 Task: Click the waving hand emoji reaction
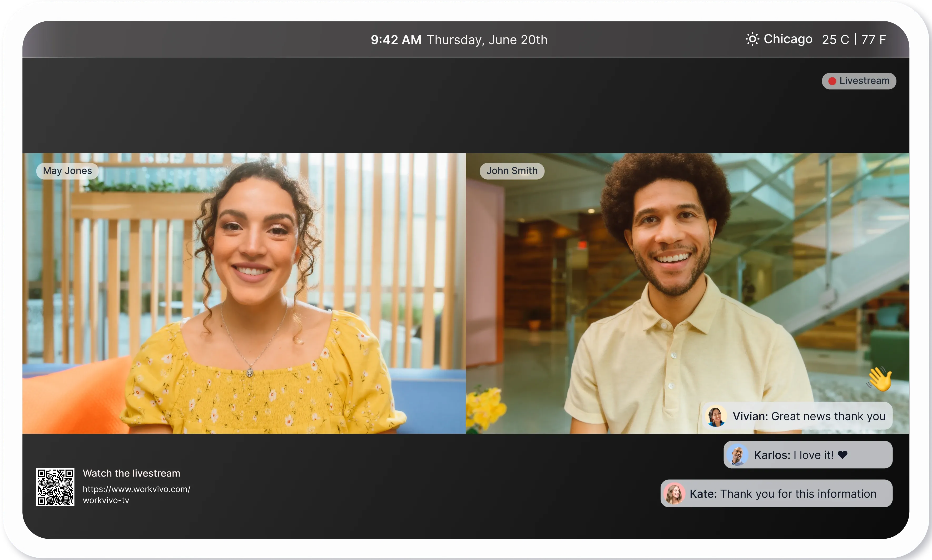(879, 379)
